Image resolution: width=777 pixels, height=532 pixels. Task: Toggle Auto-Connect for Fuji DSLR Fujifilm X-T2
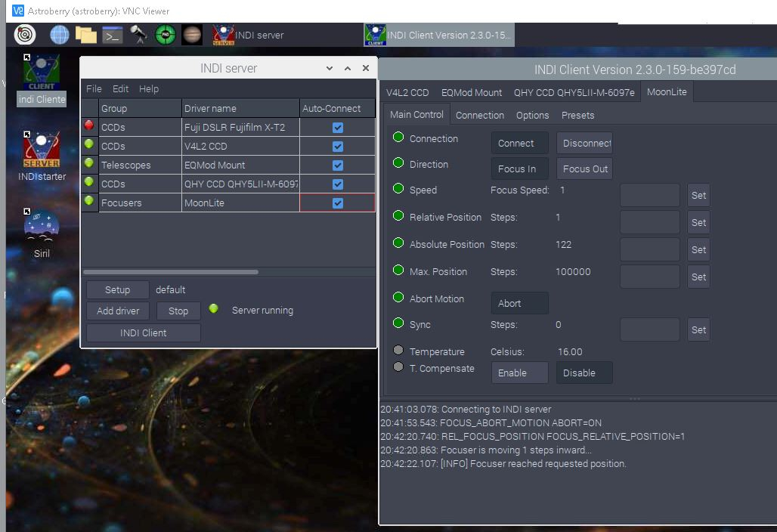(338, 128)
